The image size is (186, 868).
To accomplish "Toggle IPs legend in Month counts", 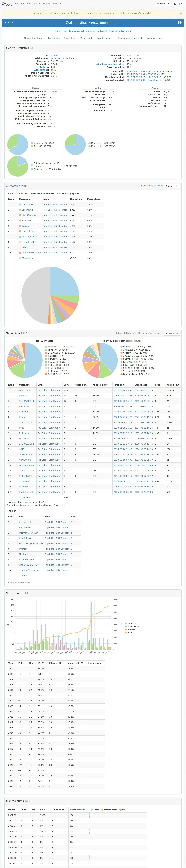I will click(x=123, y=810).
